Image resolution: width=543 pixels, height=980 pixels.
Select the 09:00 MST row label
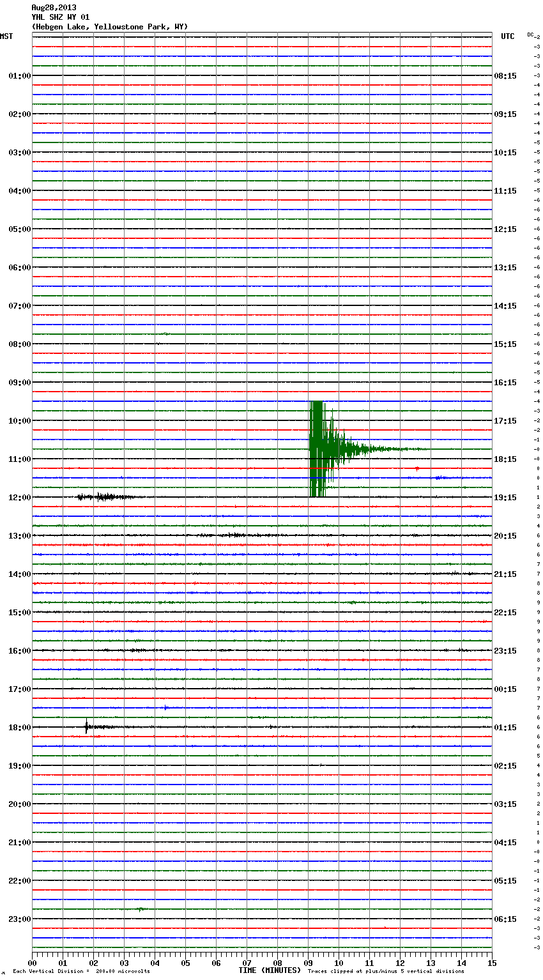click(x=19, y=383)
